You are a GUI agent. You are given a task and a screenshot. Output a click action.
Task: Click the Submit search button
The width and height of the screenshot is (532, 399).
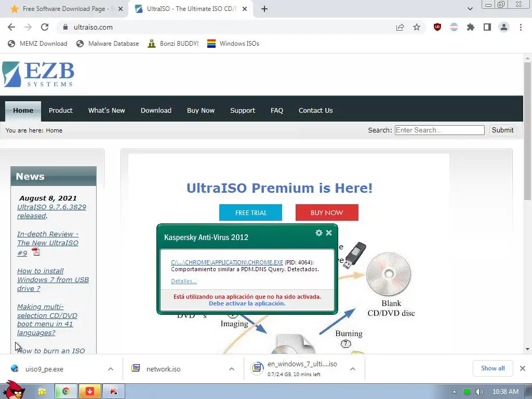pyautogui.click(x=502, y=130)
